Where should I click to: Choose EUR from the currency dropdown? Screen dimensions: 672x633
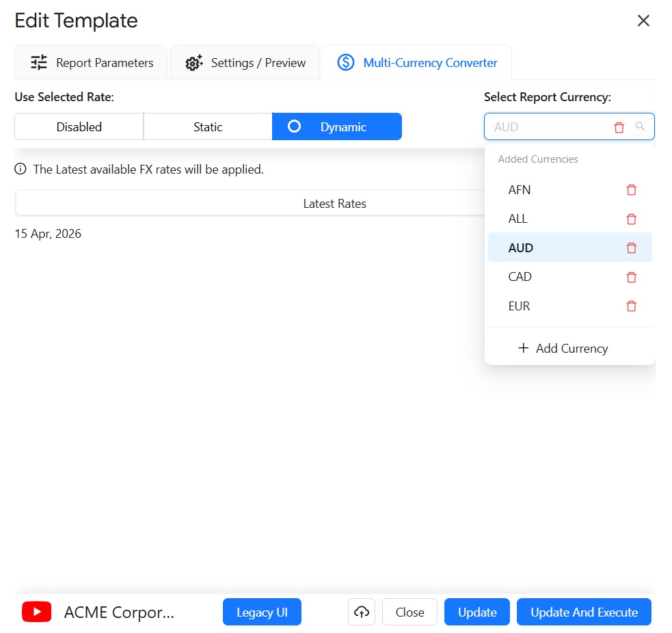point(520,306)
